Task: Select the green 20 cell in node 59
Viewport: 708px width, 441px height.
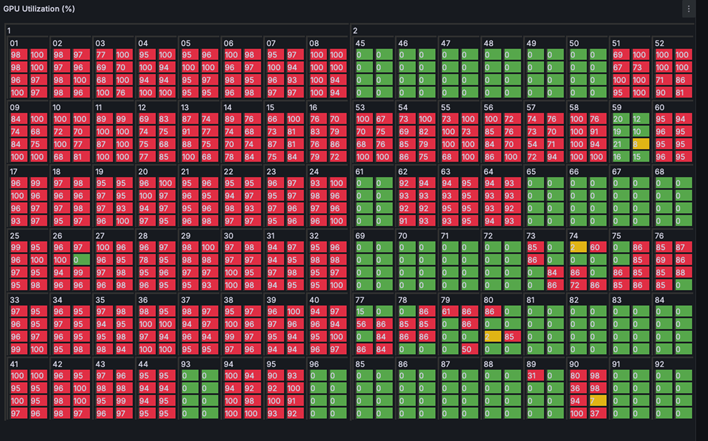Action: coord(621,119)
